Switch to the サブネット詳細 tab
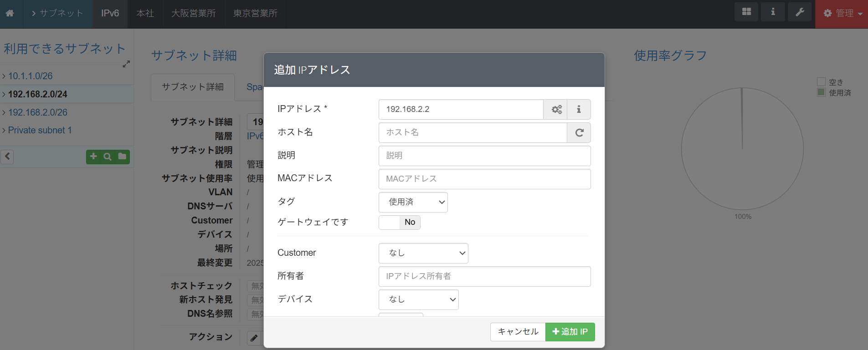This screenshot has height=350, width=868. coord(193,87)
